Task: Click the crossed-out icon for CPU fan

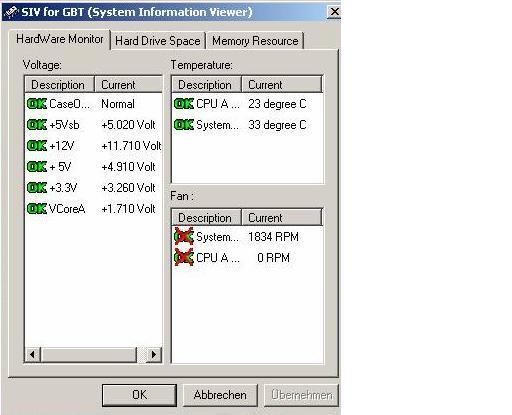Action: click(x=184, y=258)
